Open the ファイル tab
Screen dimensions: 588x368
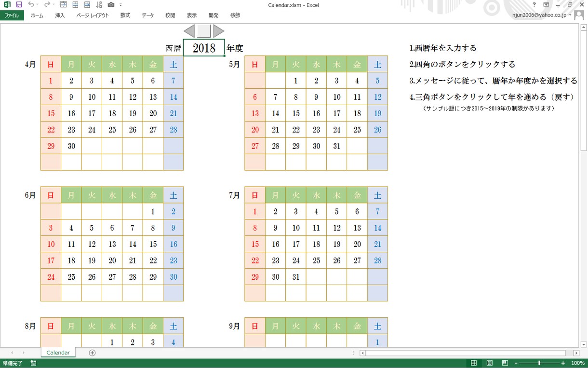point(12,15)
